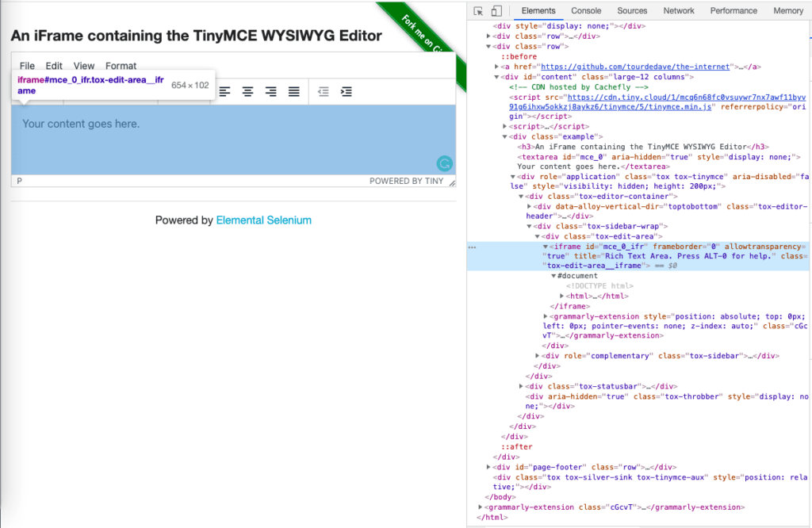Screen dimensions: 812x528
Task: Expand the tox-sidebar complementary div
Action: pos(537,355)
